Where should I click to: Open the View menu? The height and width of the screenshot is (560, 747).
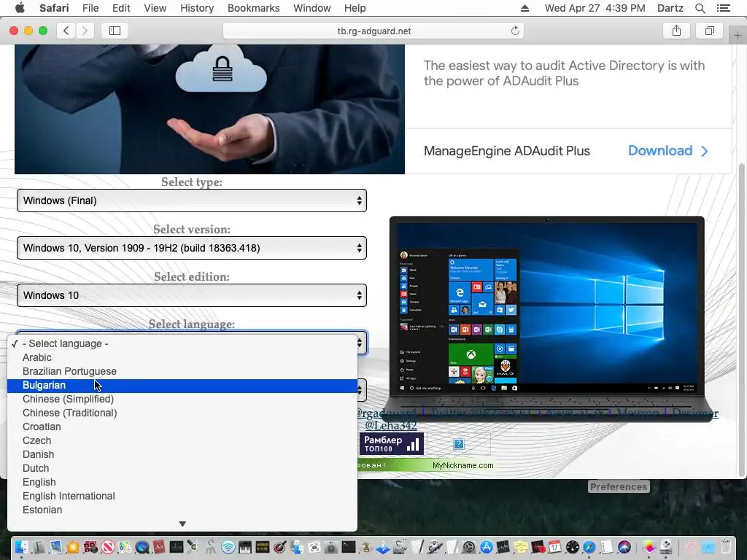click(155, 8)
